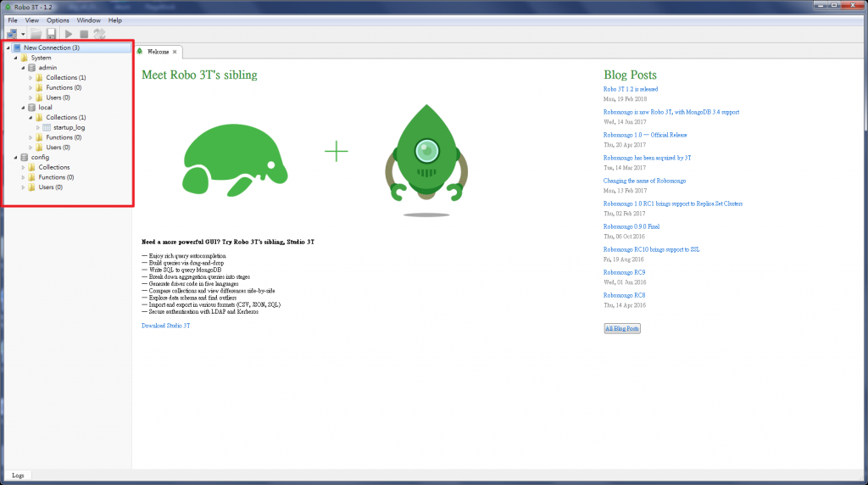Screen dimensions: 868x485
Task: Close the Welcome tab
Action: coord(175,52)
